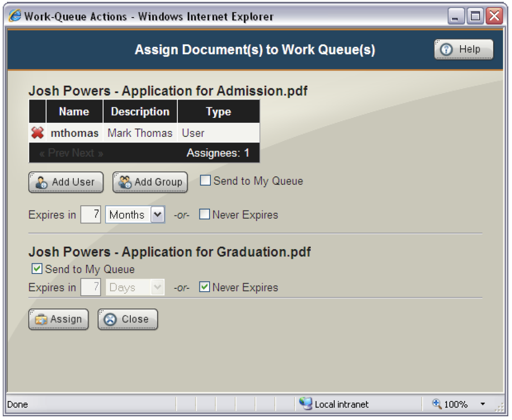Click the Application for Graduation.pdf heading
Screen dimensions: 512x420
(170, 252)
